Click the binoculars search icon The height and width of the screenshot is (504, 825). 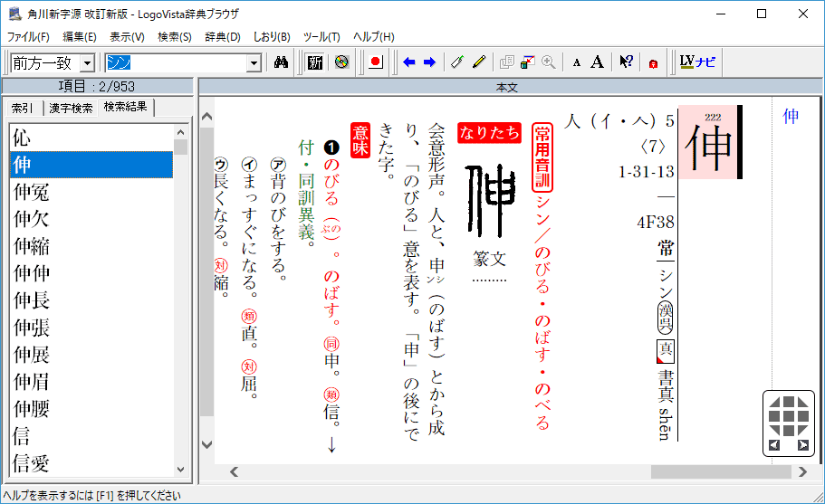click(x=281, y=62)
